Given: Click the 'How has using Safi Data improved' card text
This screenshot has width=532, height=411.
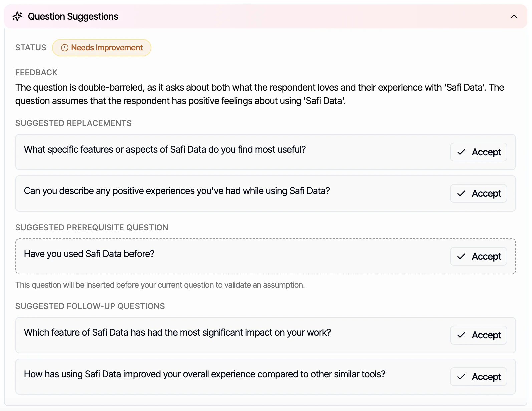Looking at the screenshot, I should tap(205, 374).
